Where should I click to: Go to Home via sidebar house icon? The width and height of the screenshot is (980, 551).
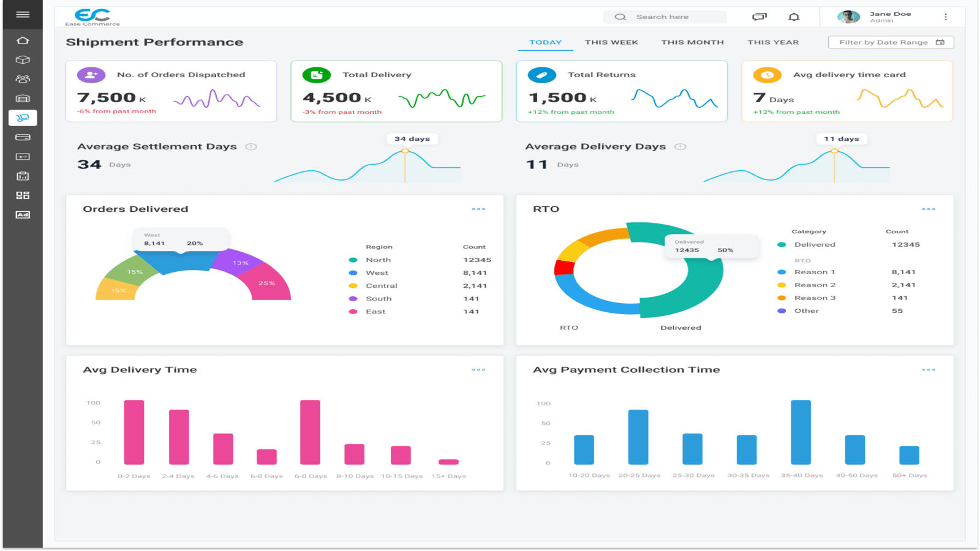click(x=23, y=40)
